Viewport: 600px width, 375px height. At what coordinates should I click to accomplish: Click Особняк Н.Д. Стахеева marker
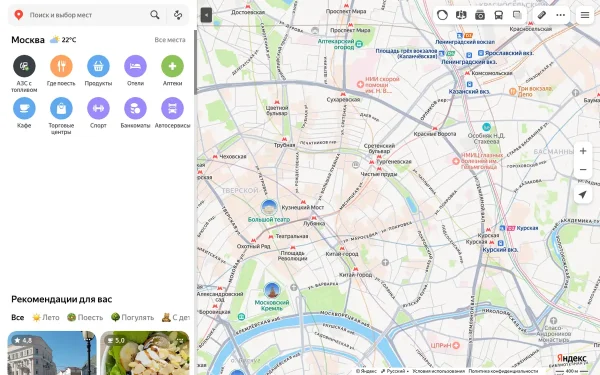coord(486,127)
